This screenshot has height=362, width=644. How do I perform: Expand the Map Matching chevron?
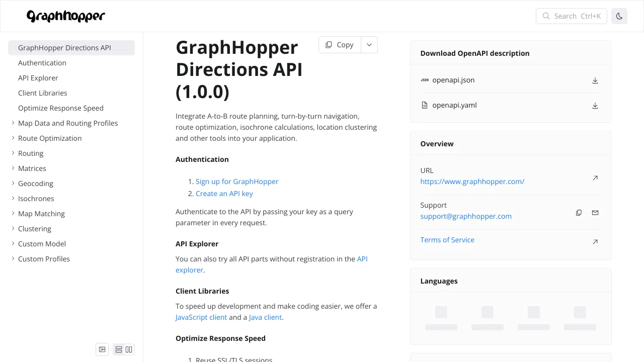point(13,214)
